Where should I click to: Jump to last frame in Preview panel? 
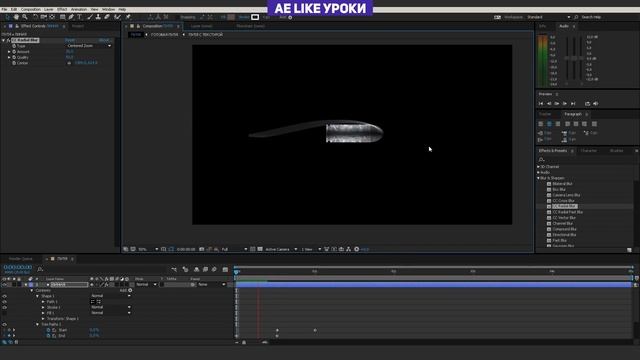click(x=573, y=104)
